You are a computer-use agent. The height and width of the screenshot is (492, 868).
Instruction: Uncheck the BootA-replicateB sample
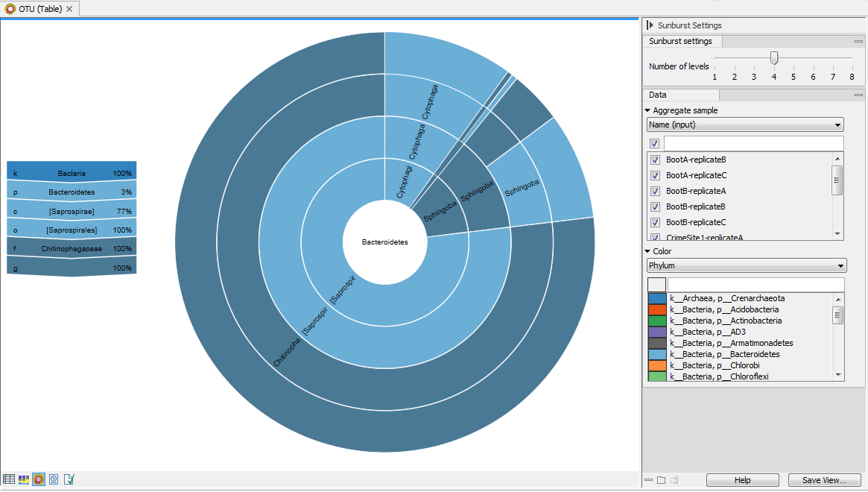(x=655, y=160)
